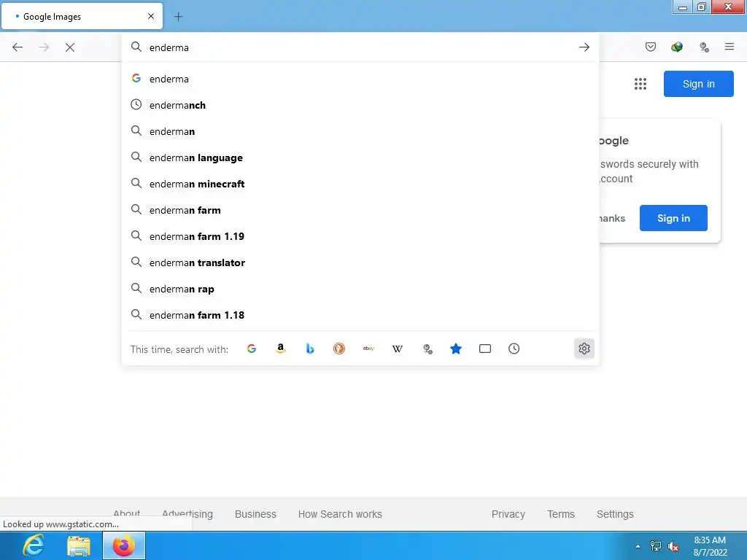Select suggestion "enderman minecraft"
Viewport: 747px width, 560px height.
click(x=360, y=183)
